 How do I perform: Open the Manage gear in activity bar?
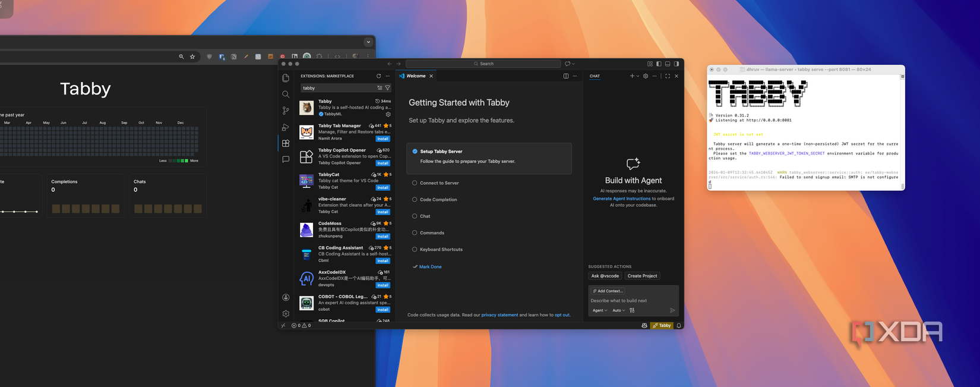[x=286, y=313]
